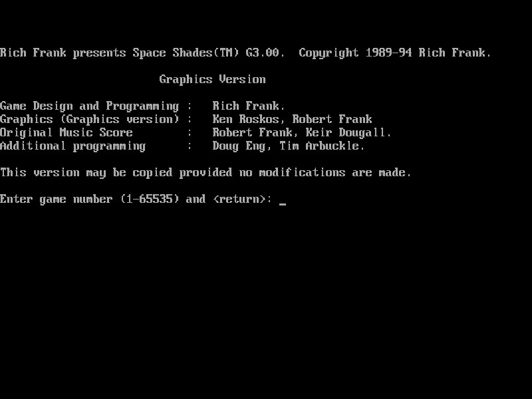The width and height of the screenshot is (532, 399).
Task: Click the "Copyright 1989-94" text
Action: (355, 53)
